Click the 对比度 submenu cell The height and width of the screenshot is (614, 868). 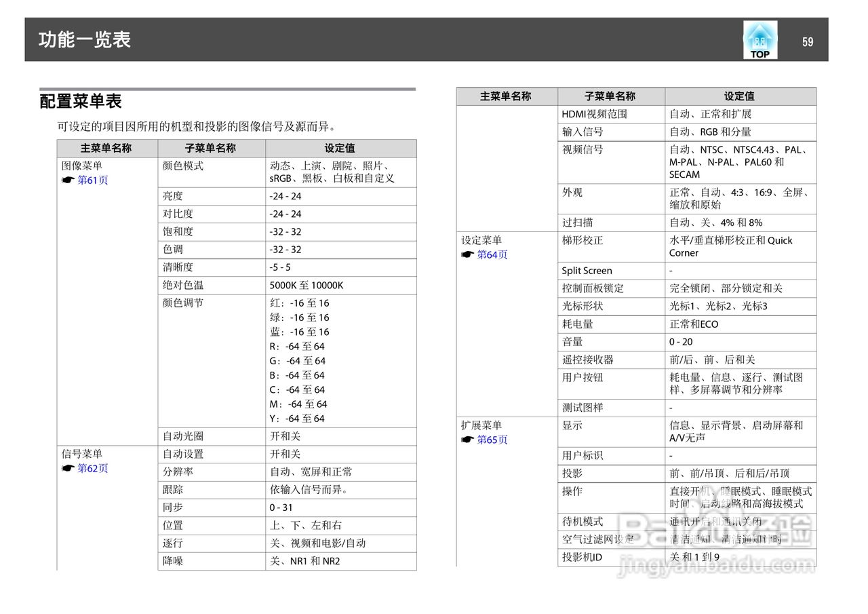(x=212, y=214)
